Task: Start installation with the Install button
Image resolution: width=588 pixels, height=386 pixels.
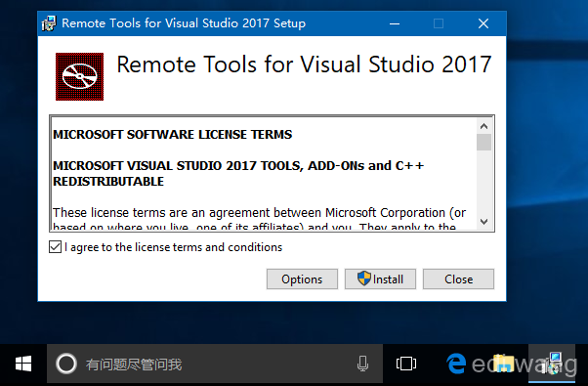Action: (380, 279)
